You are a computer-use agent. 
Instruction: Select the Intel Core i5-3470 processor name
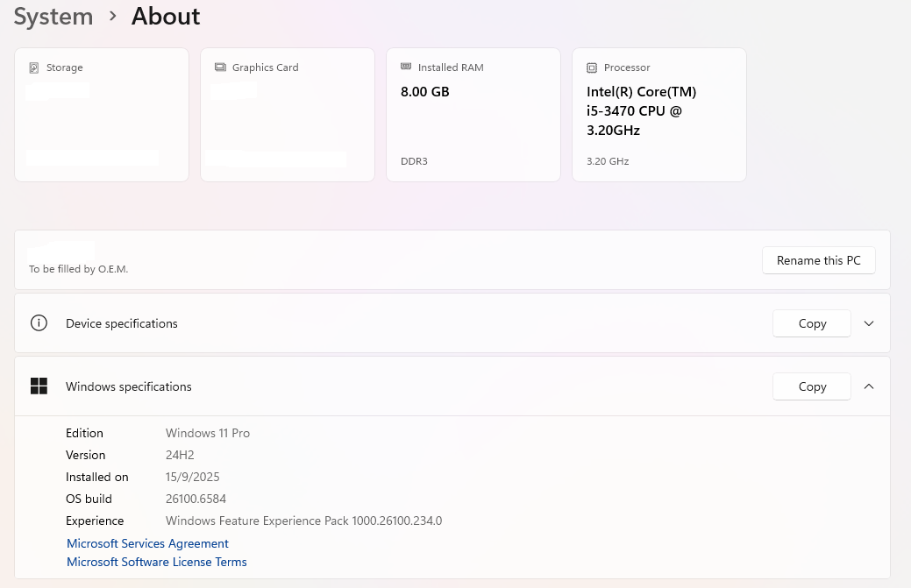click(642, 111)
